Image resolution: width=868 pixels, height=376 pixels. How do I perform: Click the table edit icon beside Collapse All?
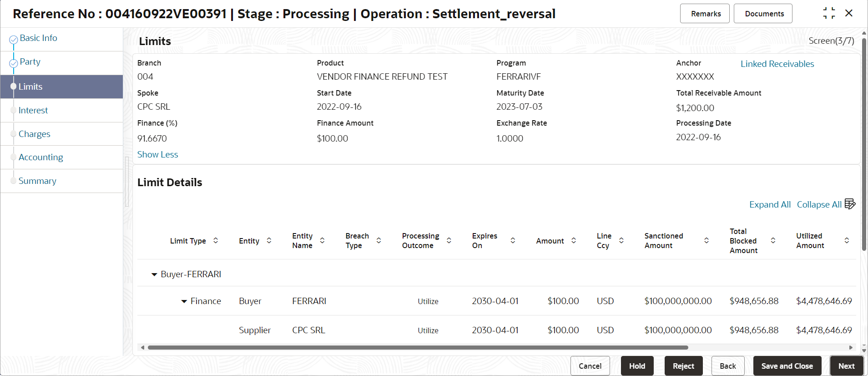[x=850, y=204]
